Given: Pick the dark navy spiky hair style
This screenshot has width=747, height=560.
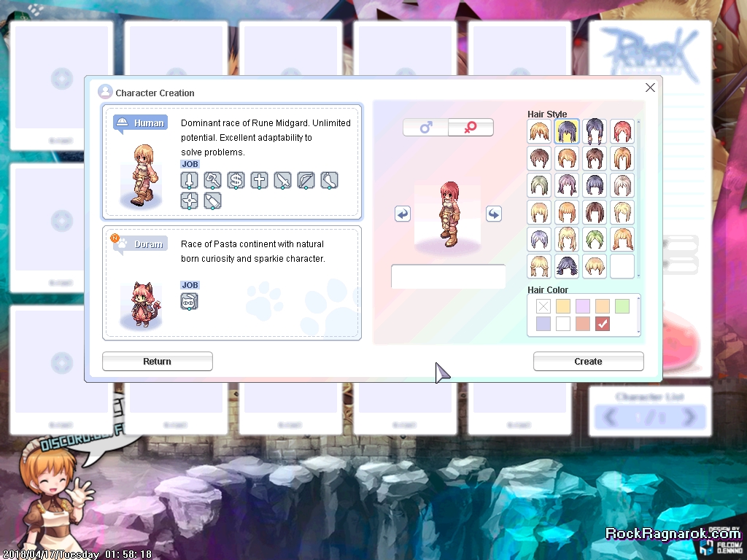Looking at the screenshot, I should (x=567, y=266).
